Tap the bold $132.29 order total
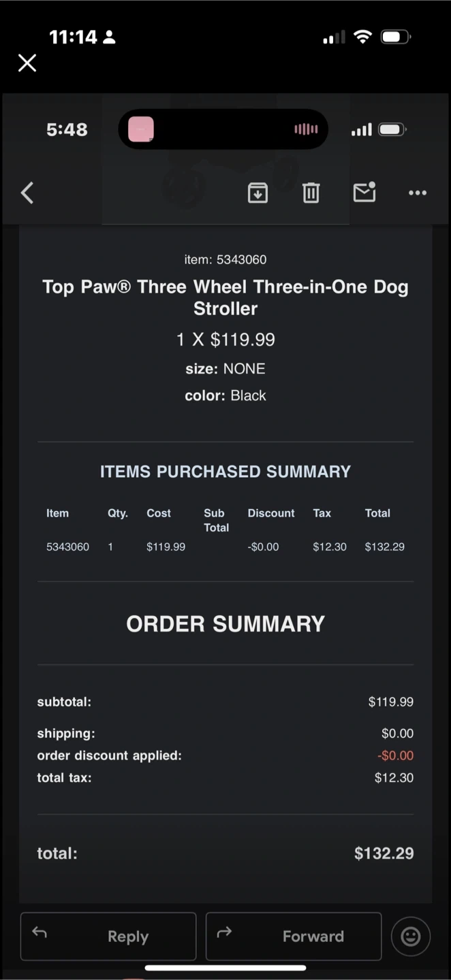 tap(384, 853)
